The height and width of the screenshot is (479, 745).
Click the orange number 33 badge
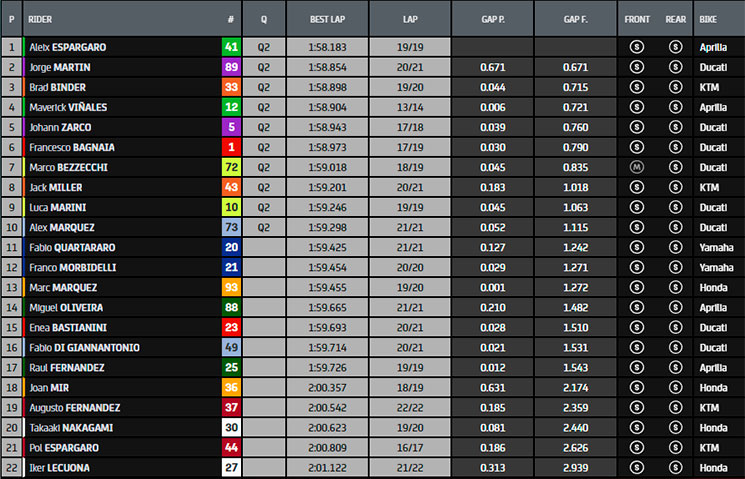[231, 87]
